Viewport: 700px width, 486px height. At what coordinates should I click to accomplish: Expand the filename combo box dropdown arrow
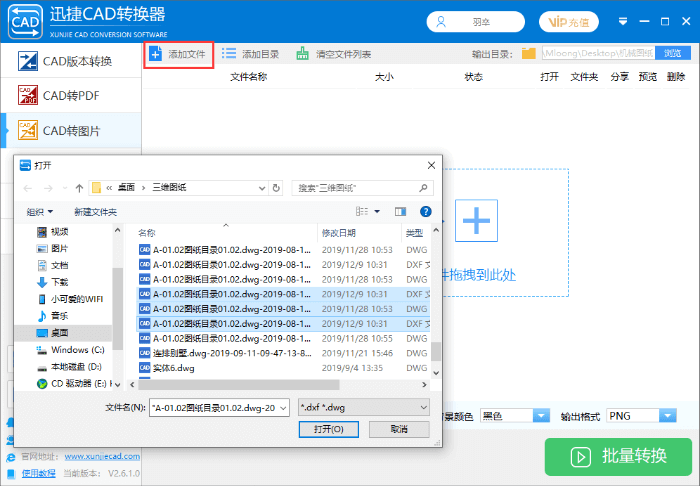[283, 407]
